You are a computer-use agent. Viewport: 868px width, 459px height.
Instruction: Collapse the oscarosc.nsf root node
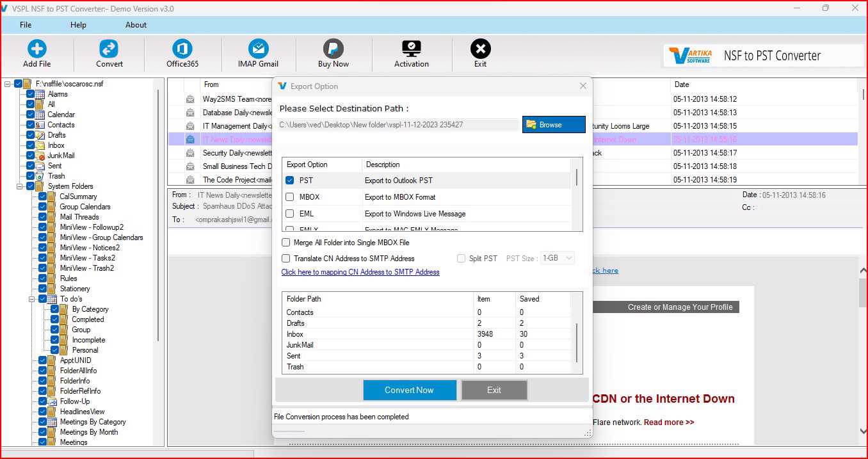(x=8, y=84)
